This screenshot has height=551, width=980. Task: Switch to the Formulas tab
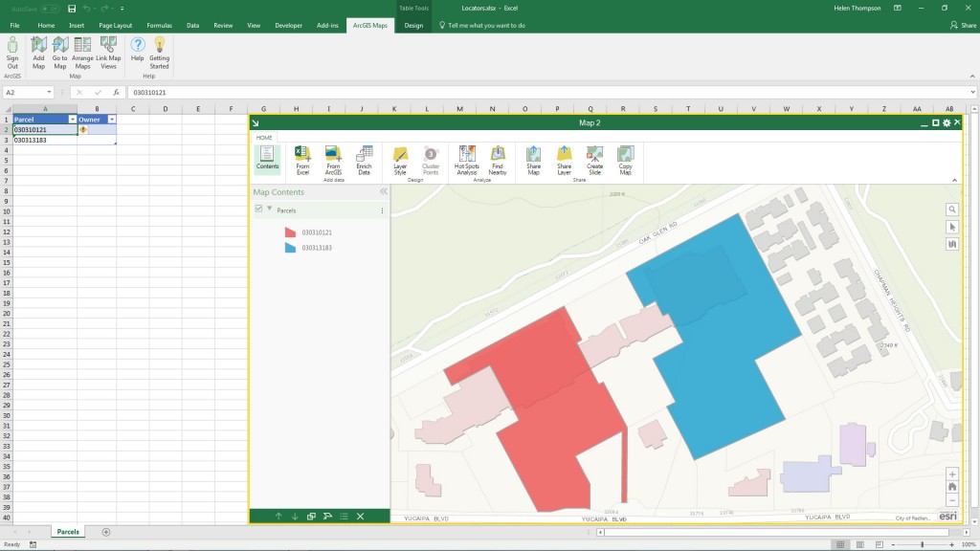159,26
